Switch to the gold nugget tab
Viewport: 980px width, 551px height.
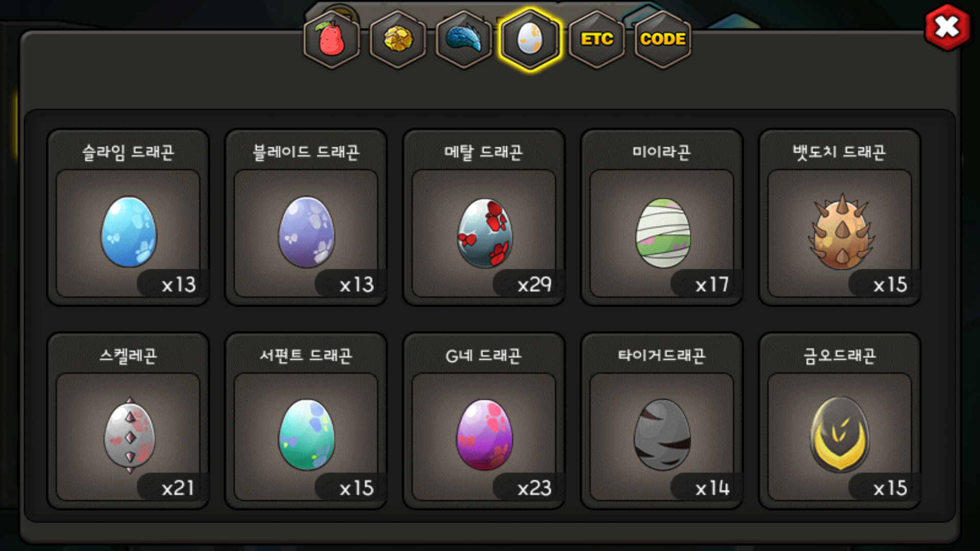398,39
